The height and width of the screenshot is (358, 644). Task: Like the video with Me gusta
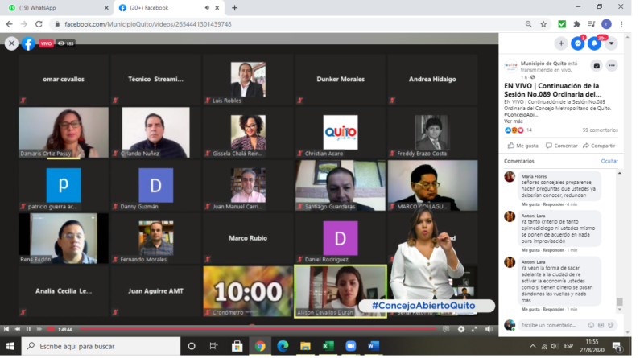click(522, 146)
